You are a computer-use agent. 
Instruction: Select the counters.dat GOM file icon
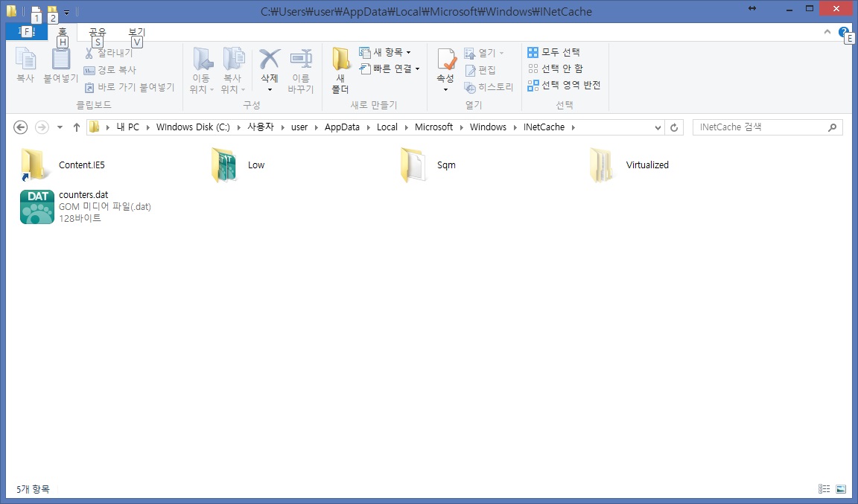click(37, 207)
